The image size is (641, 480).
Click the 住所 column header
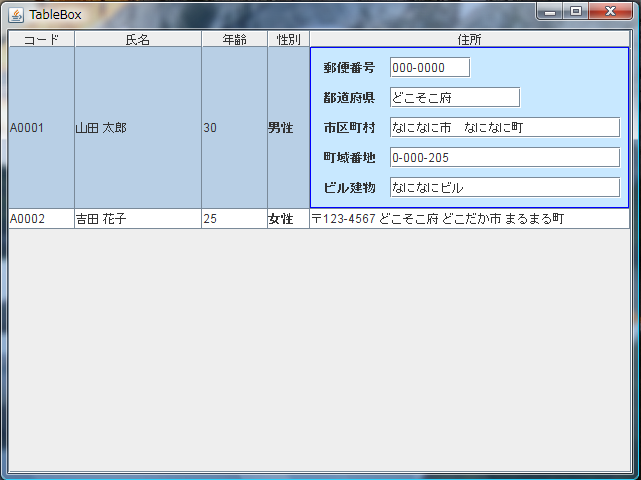click(x=469, y=39)
